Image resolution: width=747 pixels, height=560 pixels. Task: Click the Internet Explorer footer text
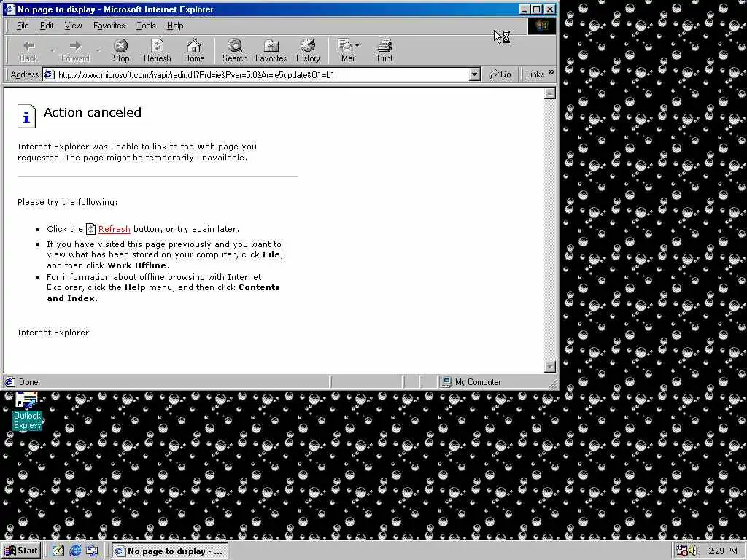tap(53, 332)
